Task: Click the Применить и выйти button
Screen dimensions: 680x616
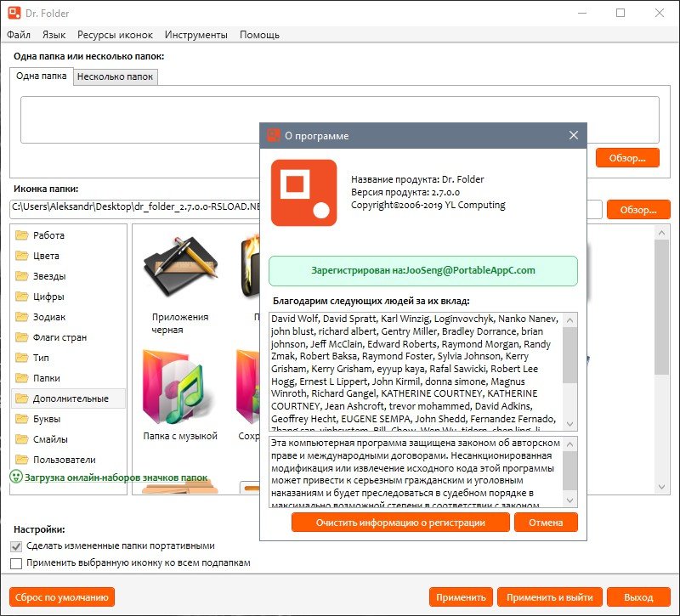Action: click(549, 597)
